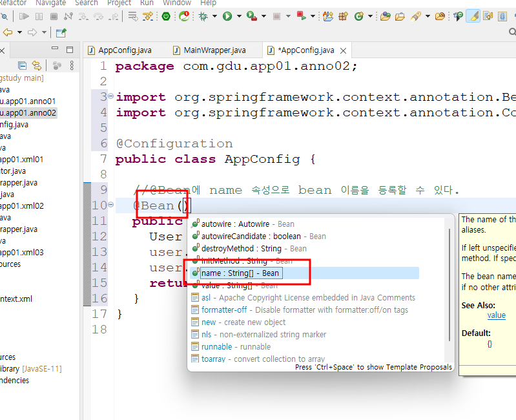Switch to the MainWrapper.java tab
Image resolution: width=516 pixels, height=420 pixels.
point(209,50)
